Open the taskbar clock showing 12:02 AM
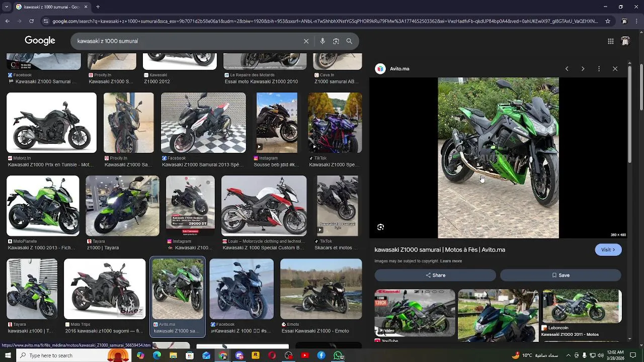Screen dimensions: 644x362 click(616, 355)
